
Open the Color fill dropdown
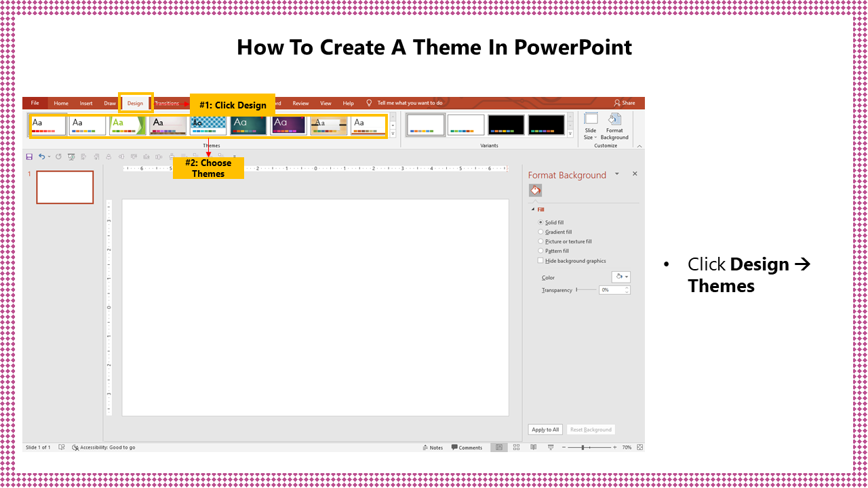tap(621, 277)
